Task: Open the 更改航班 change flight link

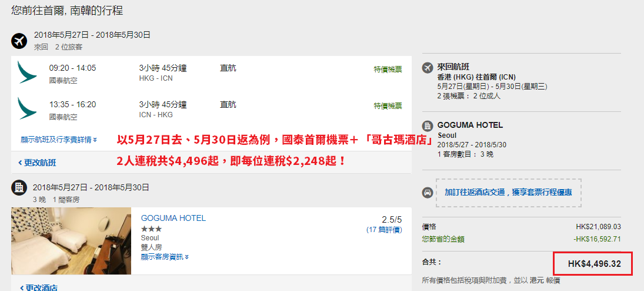Action: (x=37, y=163)
